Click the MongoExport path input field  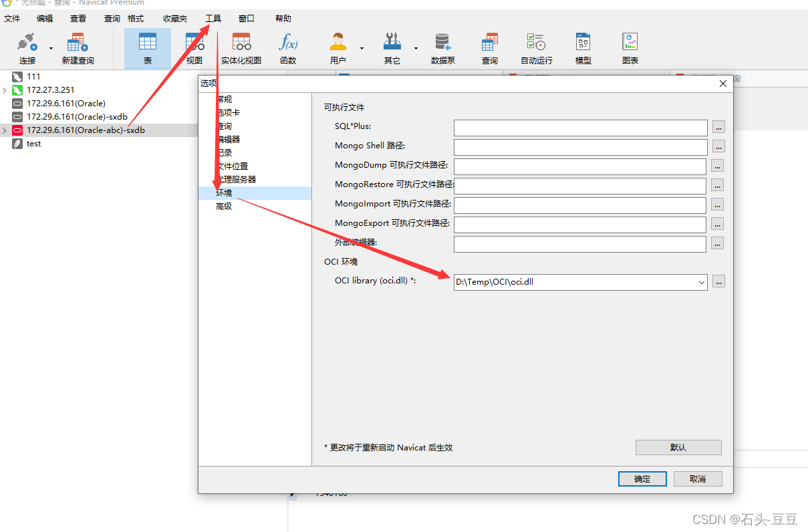(580, 225)
